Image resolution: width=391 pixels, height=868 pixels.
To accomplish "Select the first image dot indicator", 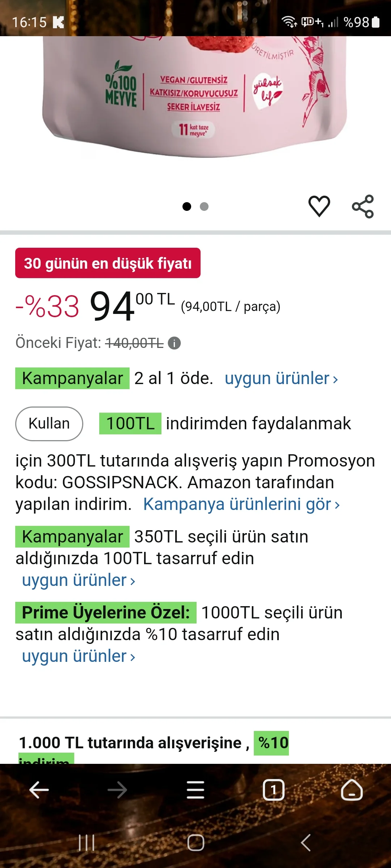I will tap(187, 207).
